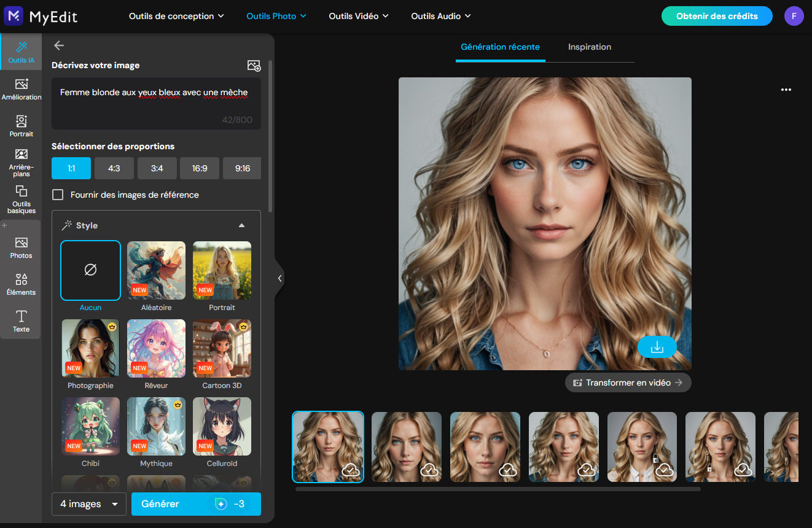Select the Portrait tool in the sidebar
The height and width of the screenshot is (528, 812).
(21, 126)
